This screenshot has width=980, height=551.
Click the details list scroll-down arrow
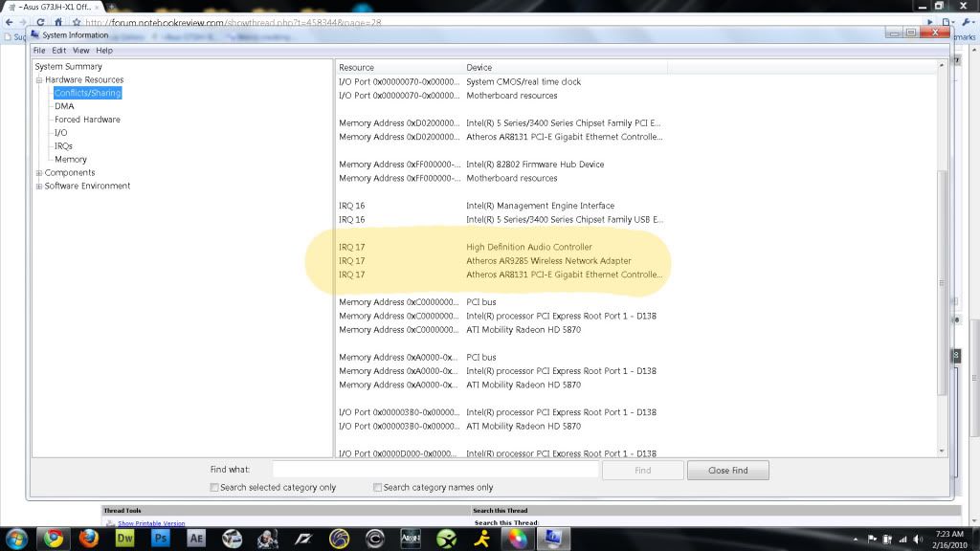click(942, 452)
